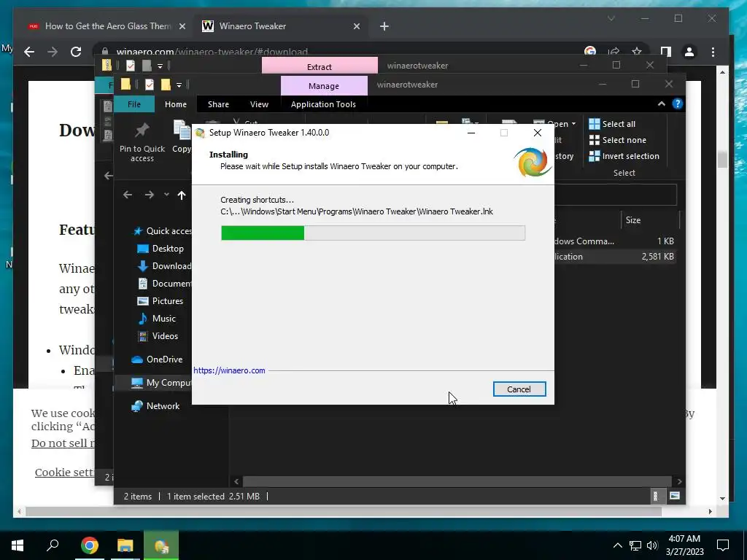The image size is (747, 560).
Task: Click Chrome vertical scrollbar thumb
Action: [722, 160]
